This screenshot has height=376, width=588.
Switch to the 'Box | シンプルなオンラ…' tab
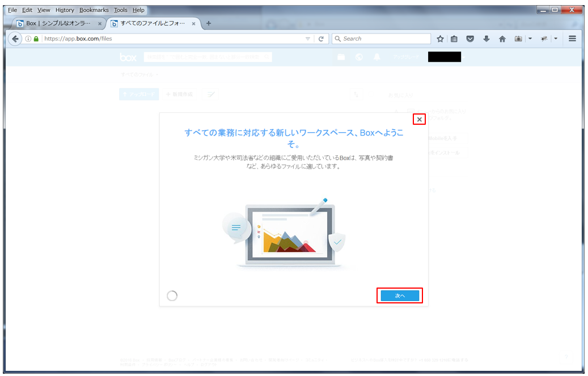pos(58,23)
